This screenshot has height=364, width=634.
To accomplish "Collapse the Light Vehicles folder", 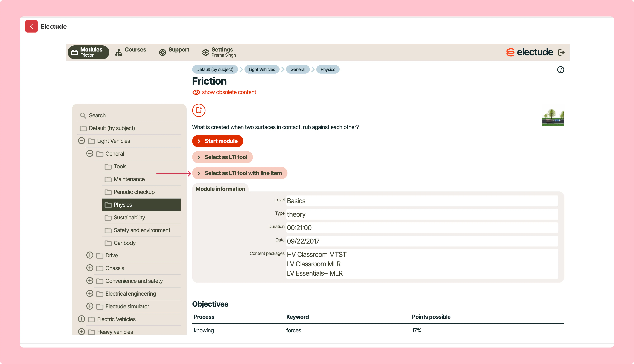I will pos(81,141).
